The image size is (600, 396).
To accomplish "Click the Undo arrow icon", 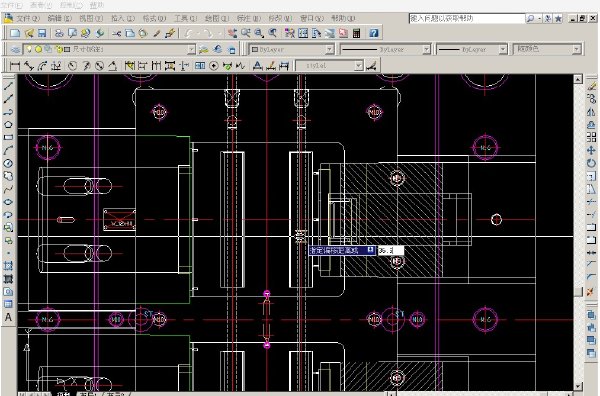I will pyautogui.click(x=189, y=33).
